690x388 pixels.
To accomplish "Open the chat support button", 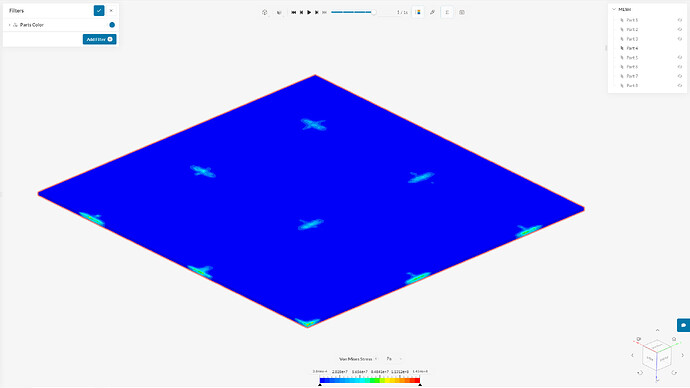I will (x=683, y=325).
